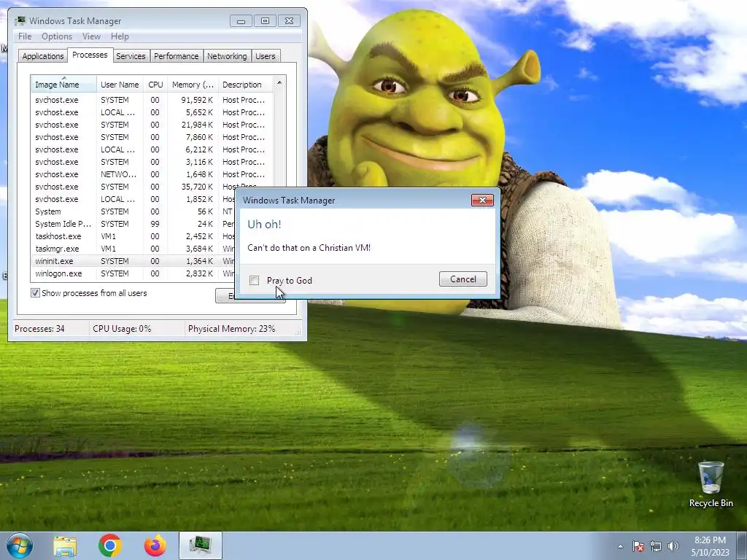Viewport: 747px width, 560px height.
Task: Select svchost.exe owned by NETWO... user
Action: tap(152, 174)
